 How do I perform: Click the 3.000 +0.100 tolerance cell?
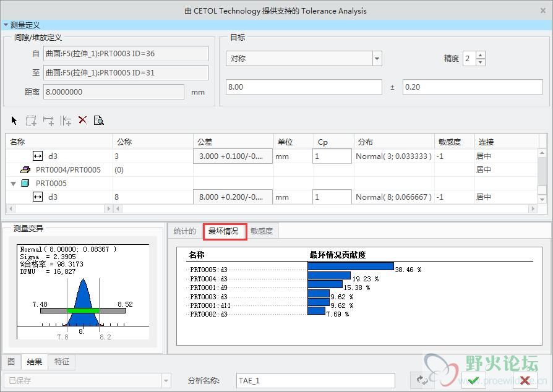coord(233,156)
